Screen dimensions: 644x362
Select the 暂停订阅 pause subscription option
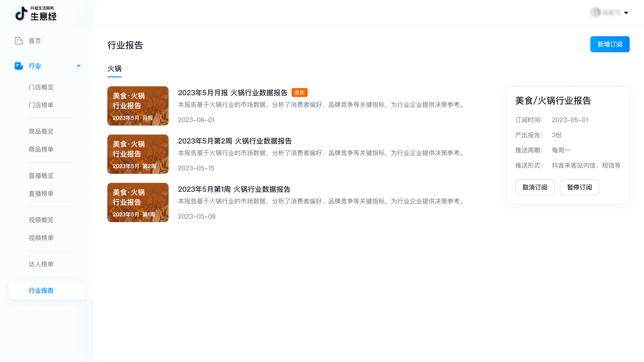coord(579,187)
